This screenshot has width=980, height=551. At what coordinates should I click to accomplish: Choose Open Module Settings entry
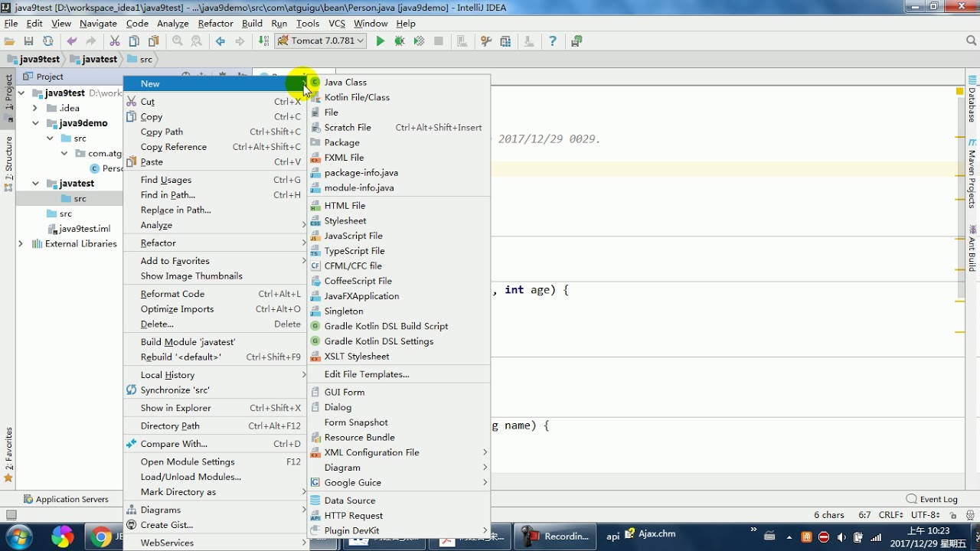215,461
